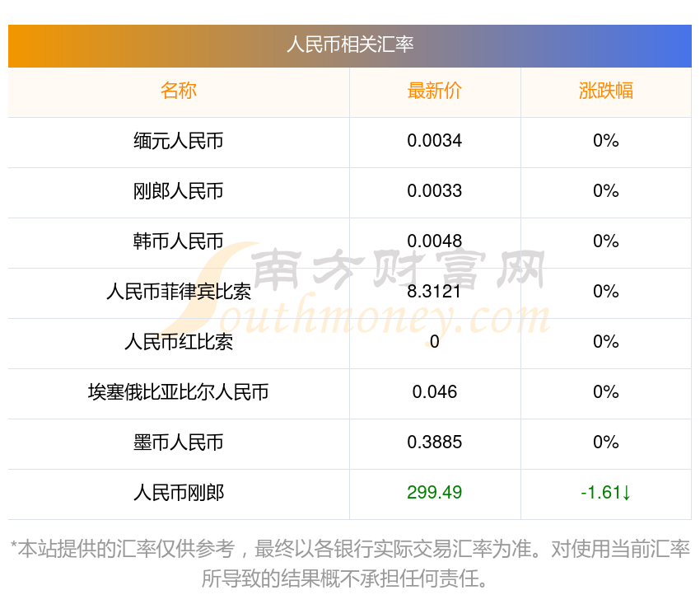Open the 缅元人民币 rate row

click(179, 141)
